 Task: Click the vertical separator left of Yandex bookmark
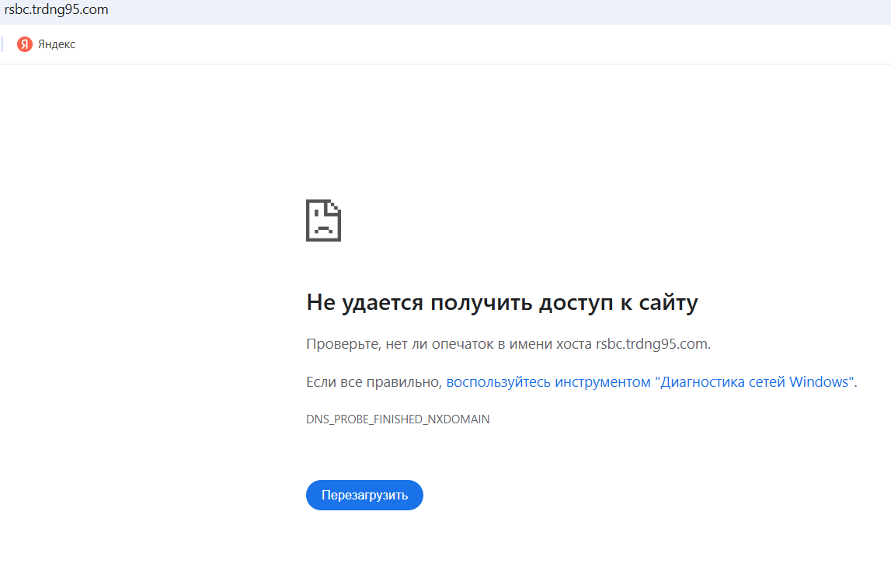pyautogui.click(x=2, y=44)
